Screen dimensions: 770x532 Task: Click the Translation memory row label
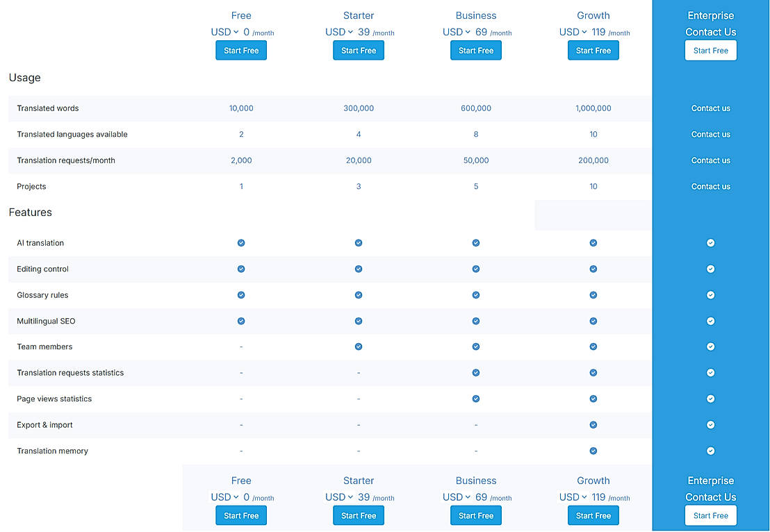tap(53, 451)
